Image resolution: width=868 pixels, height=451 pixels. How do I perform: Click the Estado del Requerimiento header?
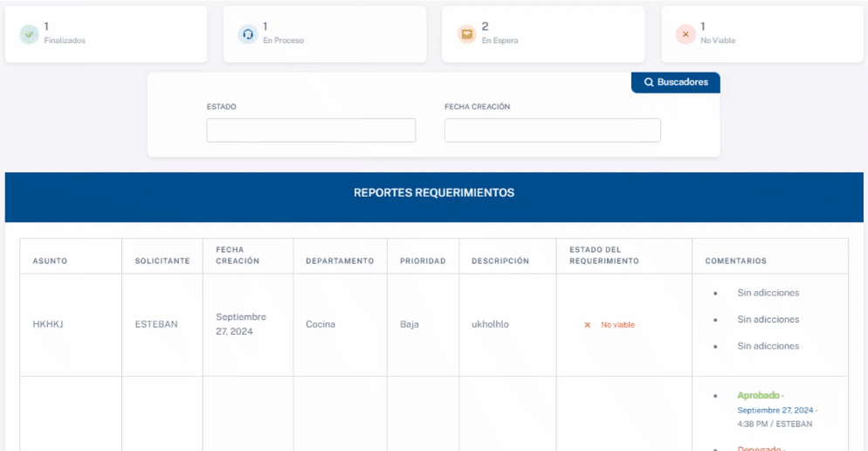pyautogui.click(x=603, y=255)
